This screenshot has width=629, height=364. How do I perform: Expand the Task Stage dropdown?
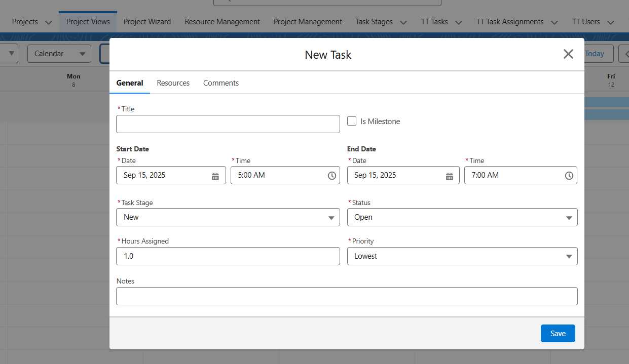click(x=228, y=217)
